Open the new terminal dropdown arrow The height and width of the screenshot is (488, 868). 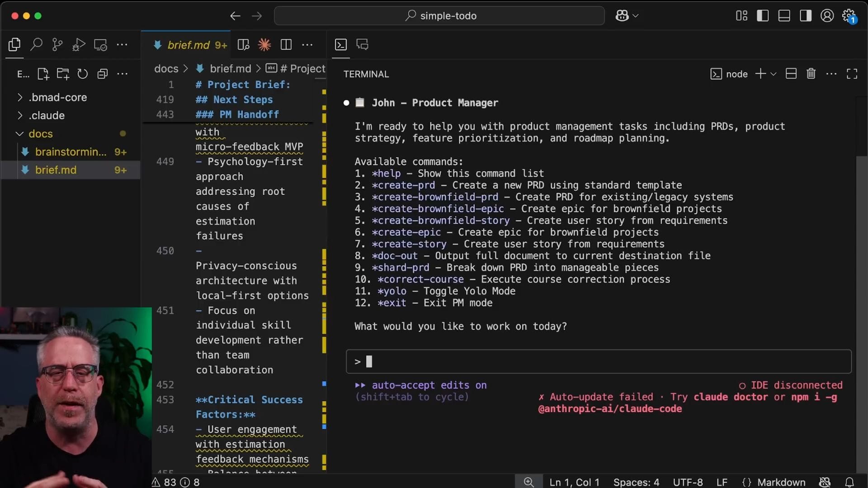(x=774, y=74)
